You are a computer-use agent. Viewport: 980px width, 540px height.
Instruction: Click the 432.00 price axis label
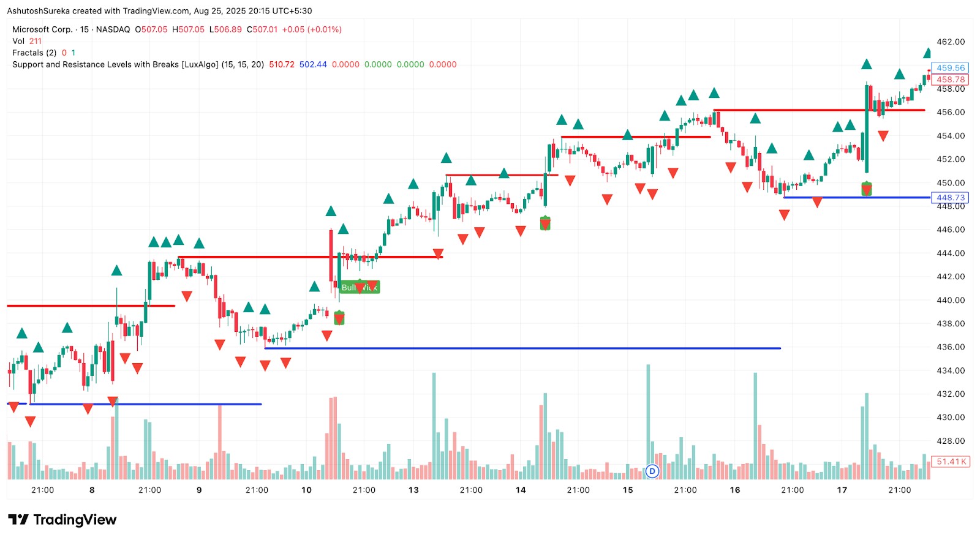click(951, 394)
